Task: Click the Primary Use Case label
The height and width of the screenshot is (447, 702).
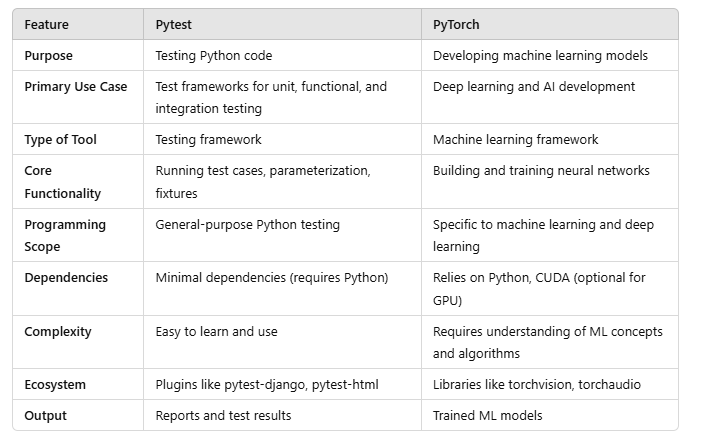Action: (x=76, y=87)
